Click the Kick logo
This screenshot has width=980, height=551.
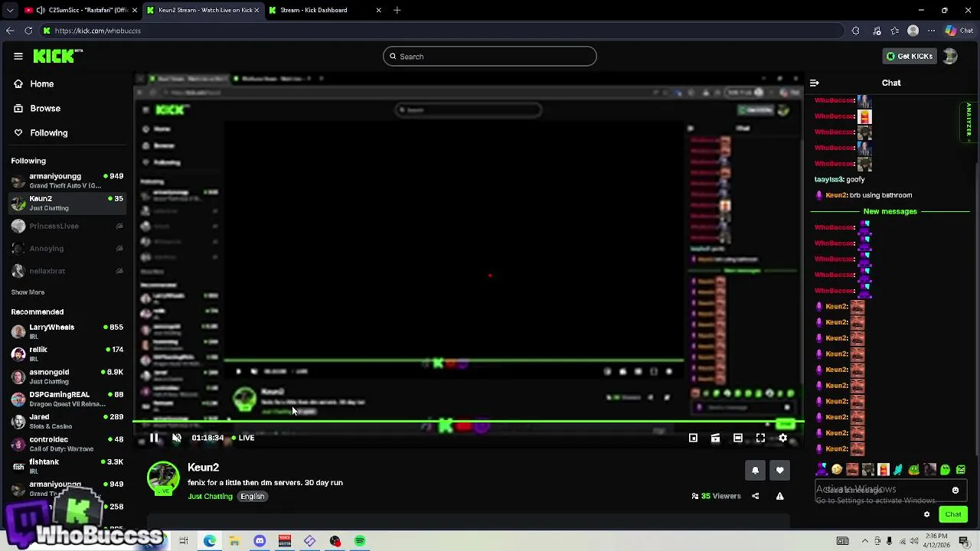coord(57,56)
